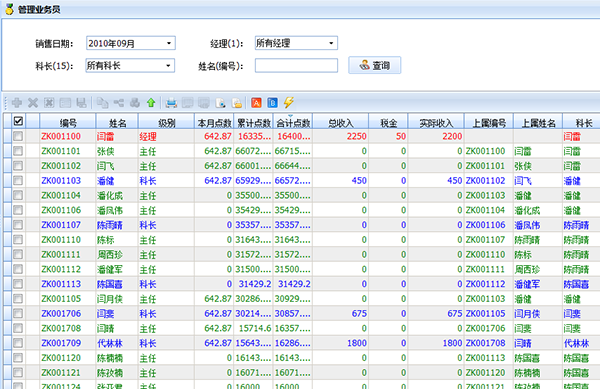Screen dimensions: 600x389
Task: Click the red A toolbar icon
Action: coord(256,103)
